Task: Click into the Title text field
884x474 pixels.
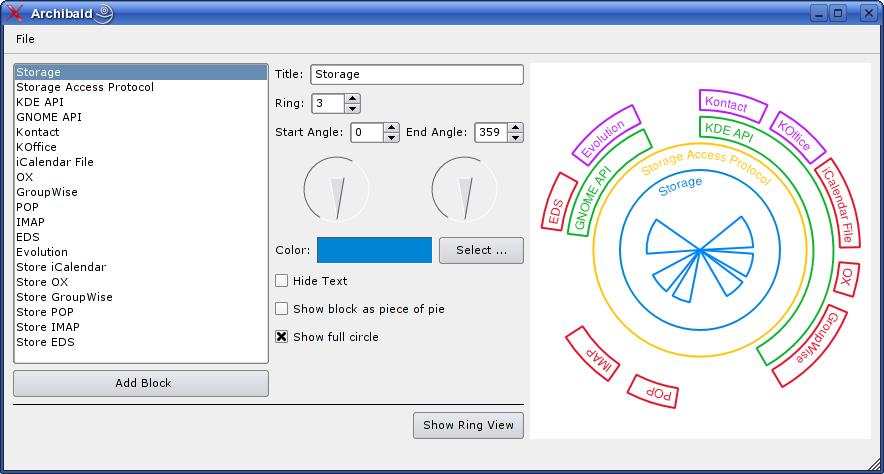Action: [x=416, y=74]
